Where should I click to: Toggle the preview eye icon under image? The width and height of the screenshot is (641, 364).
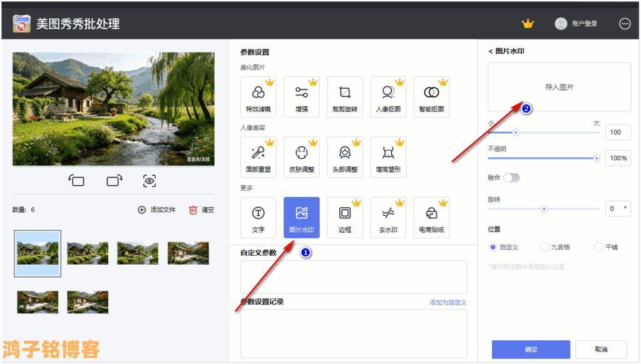(x=149, y=181)
